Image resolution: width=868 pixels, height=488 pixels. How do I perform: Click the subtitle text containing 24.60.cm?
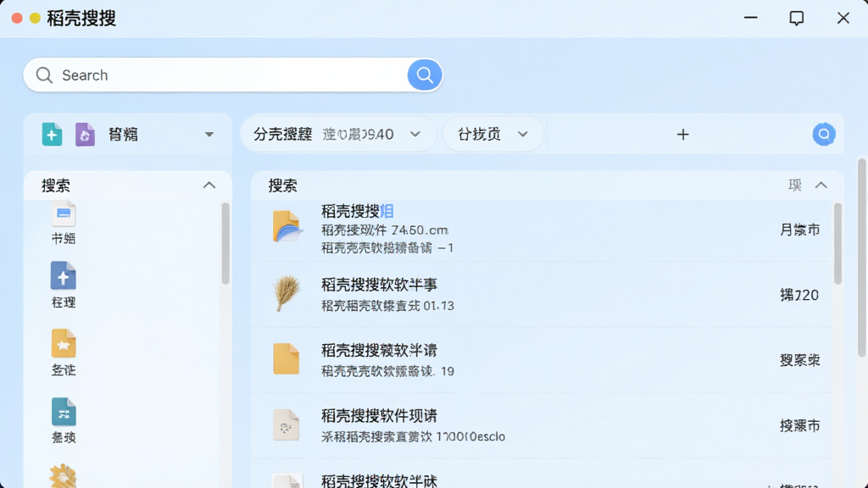click(385, 230)
